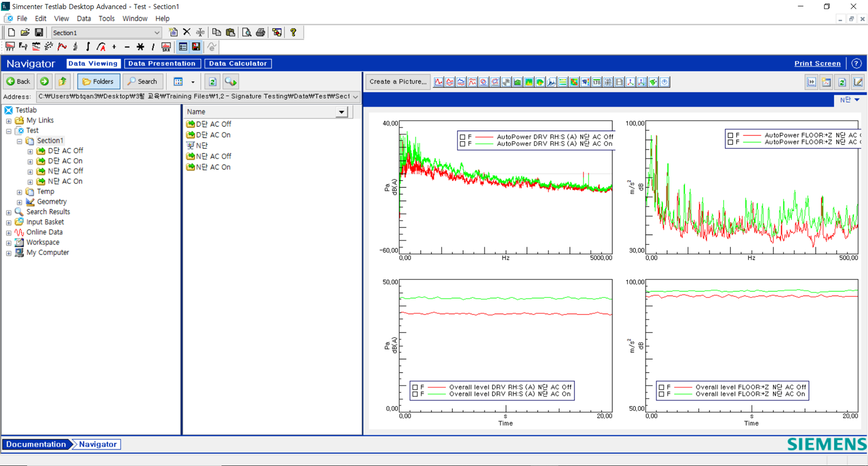Toggle checkbox for Overall level DRV RH:S AC Off
The width and height of the screenshot is (868, 466).
[x=415, y=387]
